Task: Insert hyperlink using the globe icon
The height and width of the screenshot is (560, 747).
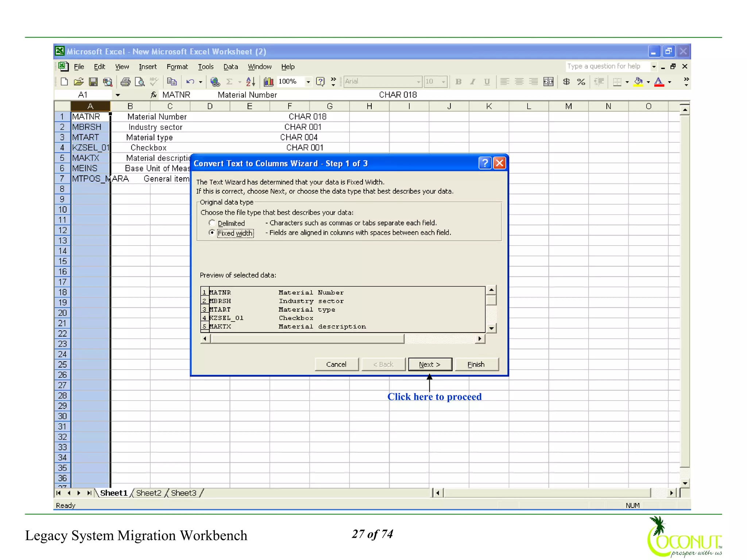Action: point(215,82)
